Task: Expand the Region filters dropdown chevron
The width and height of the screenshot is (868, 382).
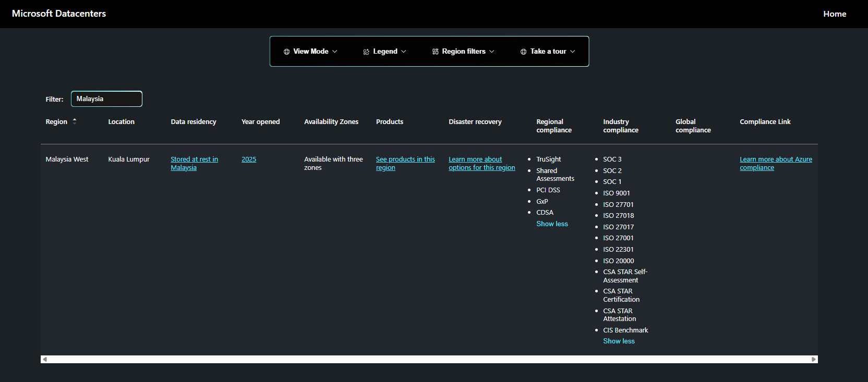Action: click(492, 52)
